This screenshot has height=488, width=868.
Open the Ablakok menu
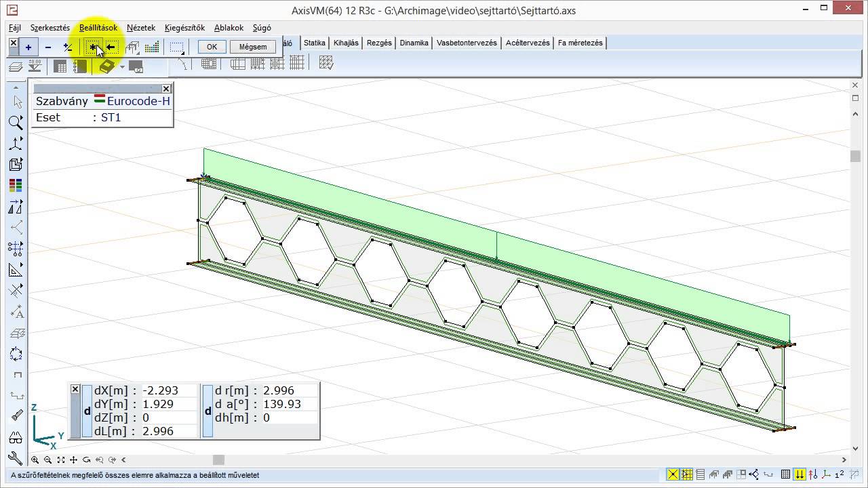[x=229, y=28]
